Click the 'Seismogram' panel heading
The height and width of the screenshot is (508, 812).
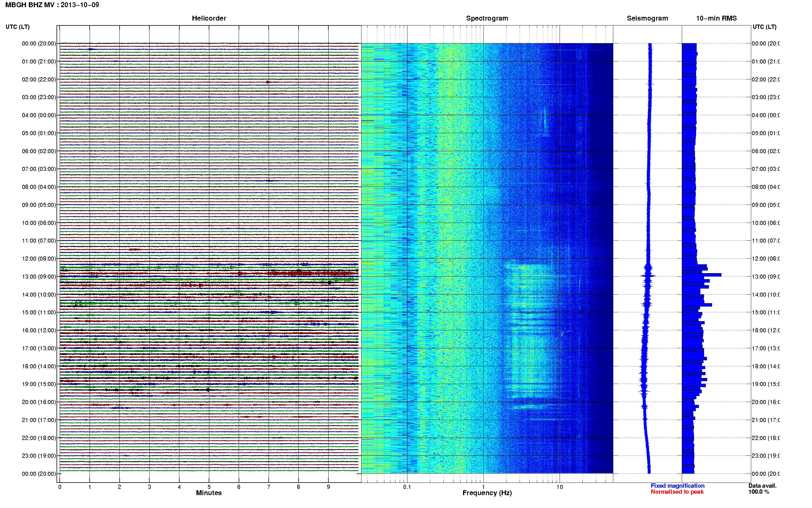647,18
